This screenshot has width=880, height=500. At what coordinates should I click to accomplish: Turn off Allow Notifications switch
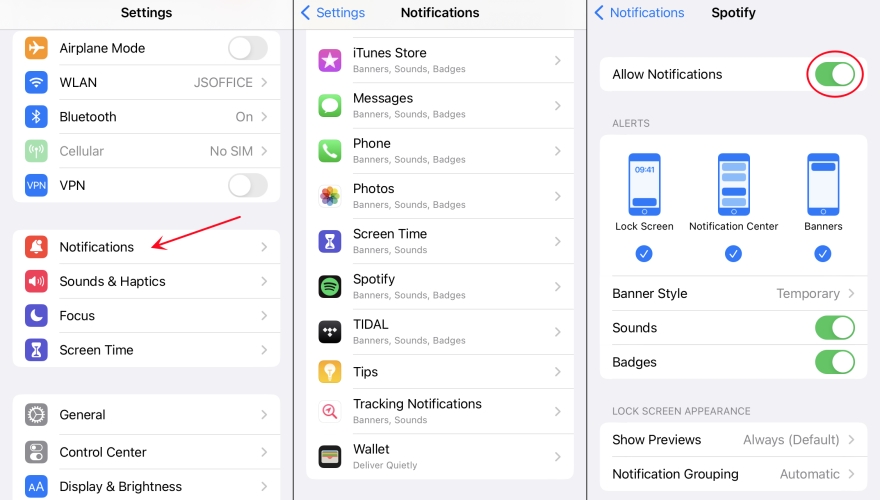click(835, 74)
